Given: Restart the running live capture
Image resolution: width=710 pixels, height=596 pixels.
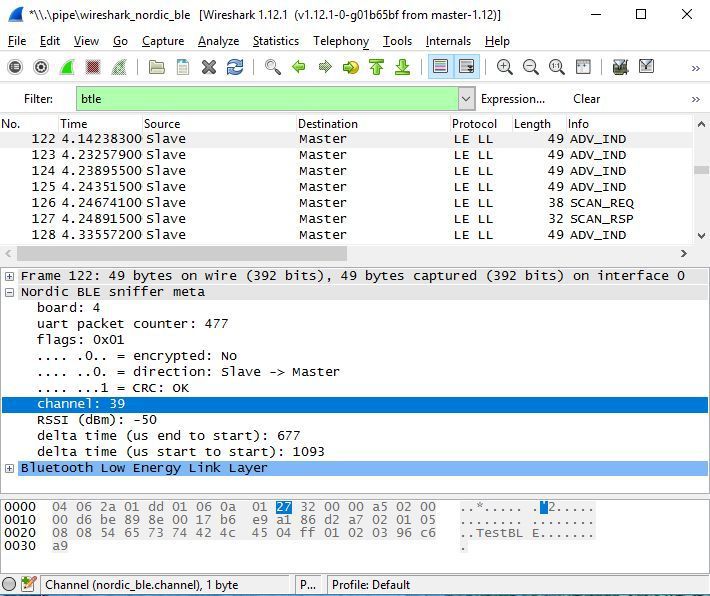Looking at the screenshot, I should [119, 67].
